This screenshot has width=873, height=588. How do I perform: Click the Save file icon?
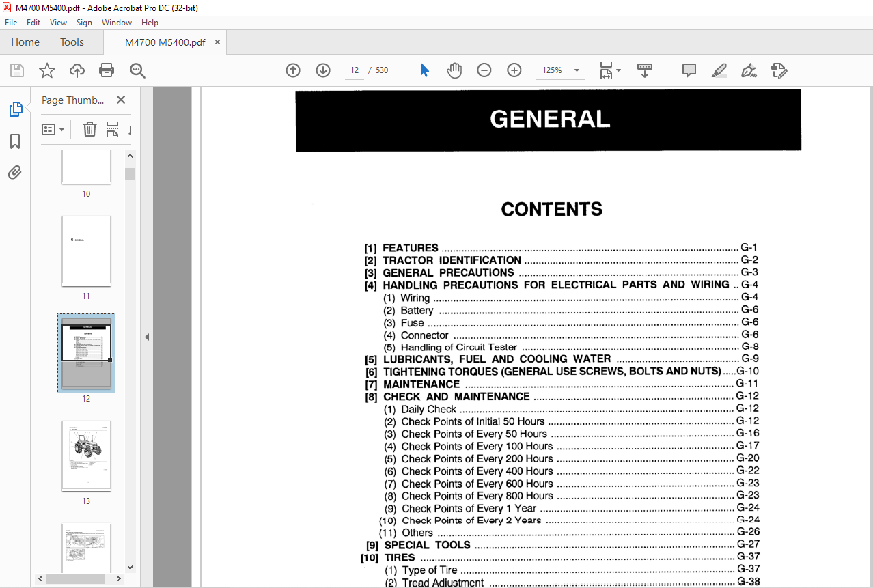(x=17, y=70)
